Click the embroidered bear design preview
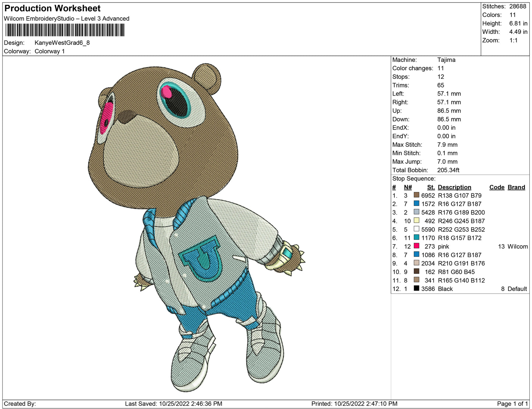The width and height of the screenshot is (532, 409). pos(197,227)
